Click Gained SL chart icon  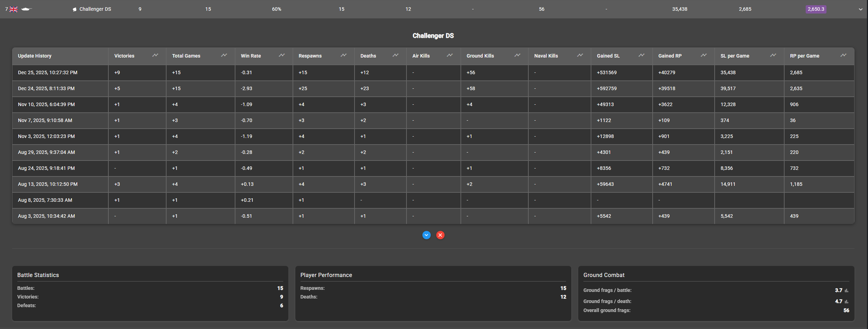pos(642,55)
